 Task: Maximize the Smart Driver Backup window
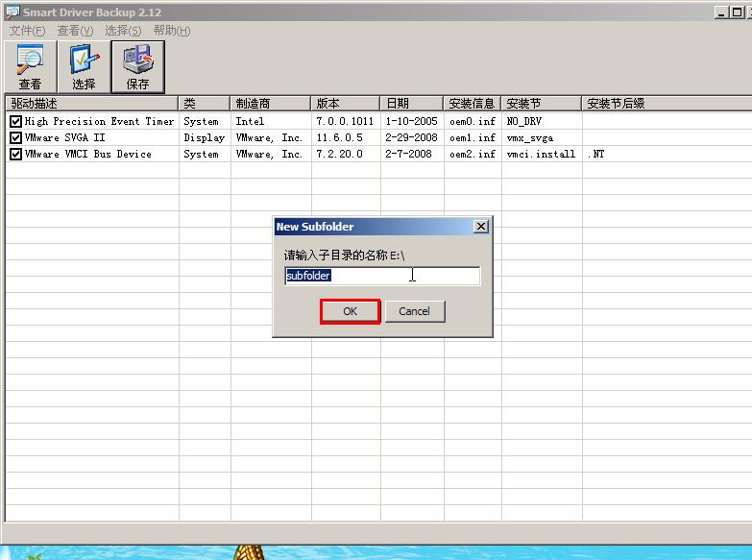coord(738,12)
